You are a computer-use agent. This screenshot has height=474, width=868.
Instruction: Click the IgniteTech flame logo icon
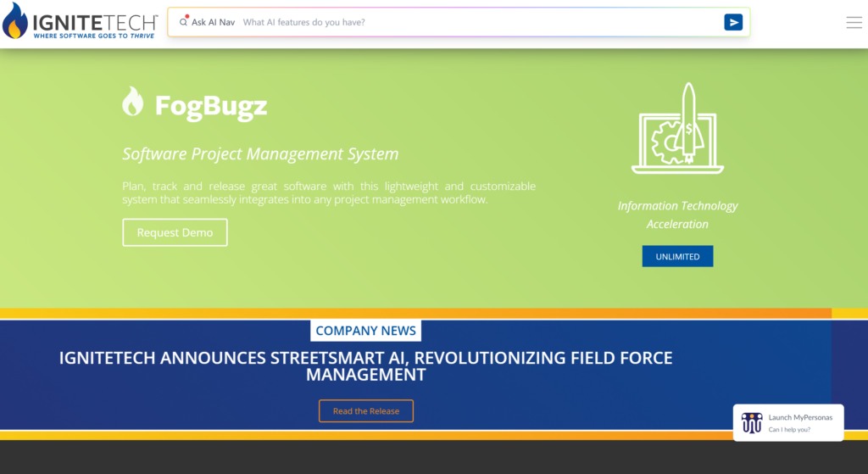click(x=15, y=23)
